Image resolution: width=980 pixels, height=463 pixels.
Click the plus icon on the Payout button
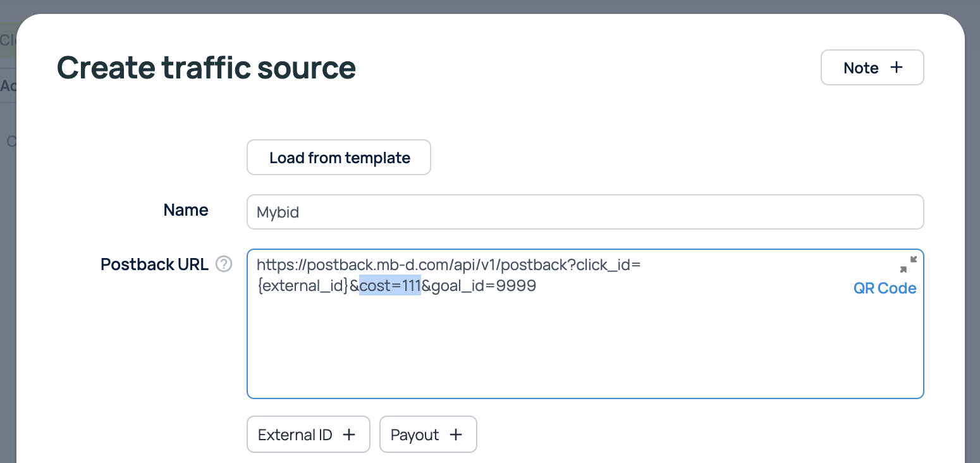(x=455, y=435)
